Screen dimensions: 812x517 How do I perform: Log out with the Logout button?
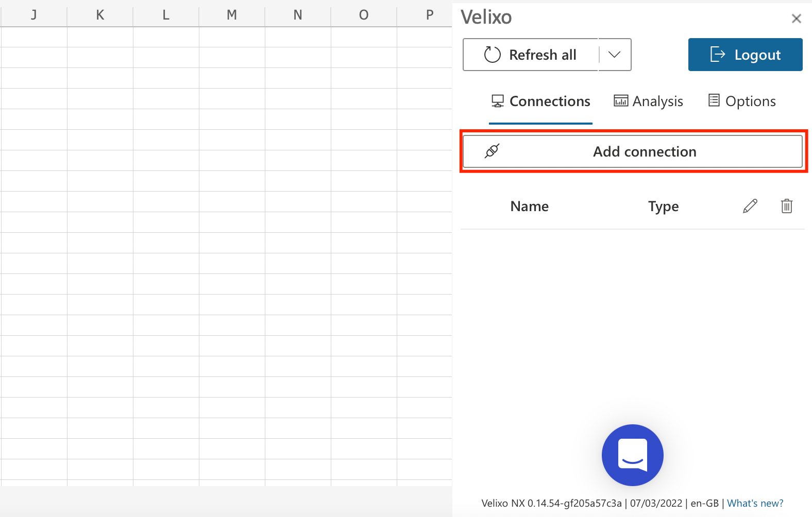[x=745, y=55]
